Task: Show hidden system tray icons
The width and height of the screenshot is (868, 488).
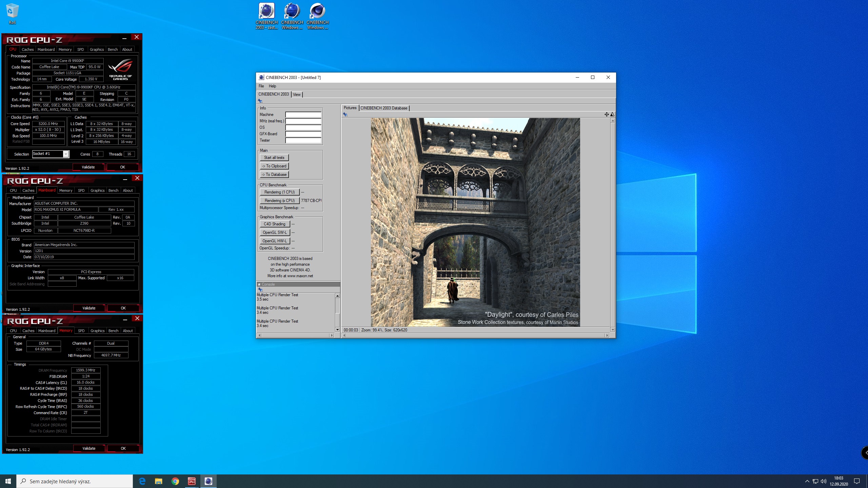Action: tap(807, 481)
